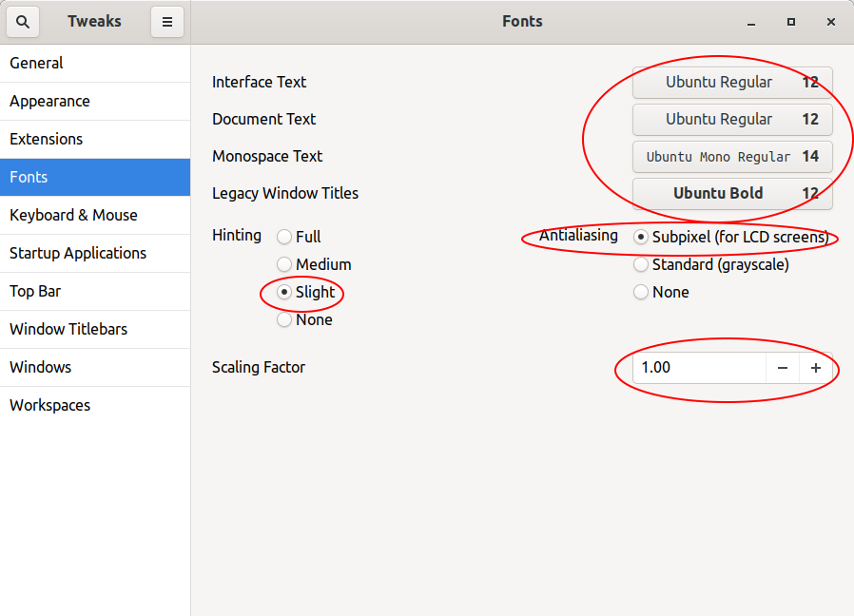Select Standard (grayscale) antialiasing
The height and width of the screenshot is (616, 854).
tap(641, 264)
